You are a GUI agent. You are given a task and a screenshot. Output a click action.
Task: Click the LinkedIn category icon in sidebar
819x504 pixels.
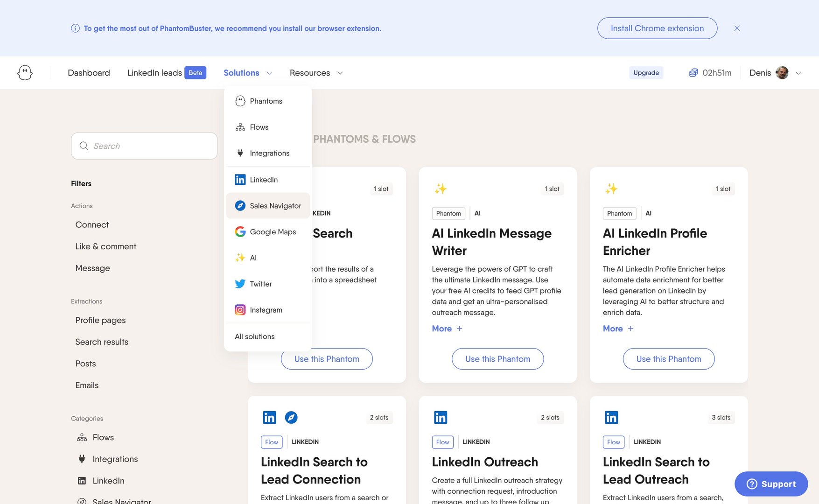[82, 481]
